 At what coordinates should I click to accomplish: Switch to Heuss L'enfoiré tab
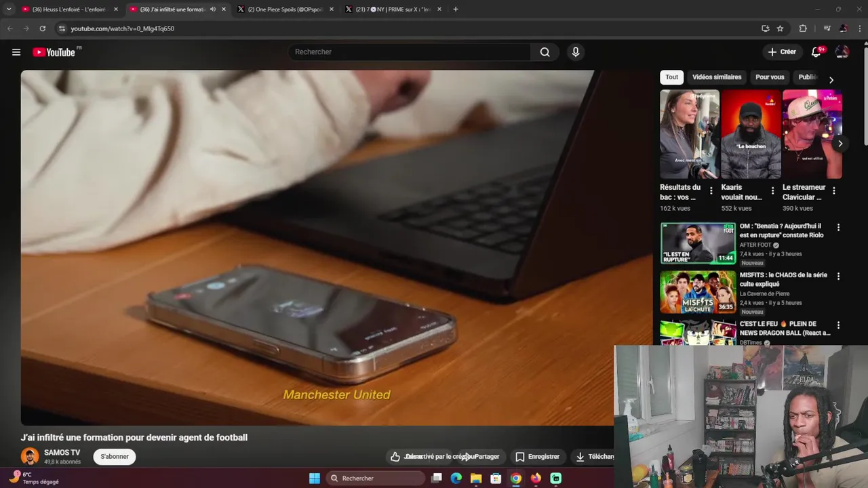pyautogui.click(x=68, y=9)
